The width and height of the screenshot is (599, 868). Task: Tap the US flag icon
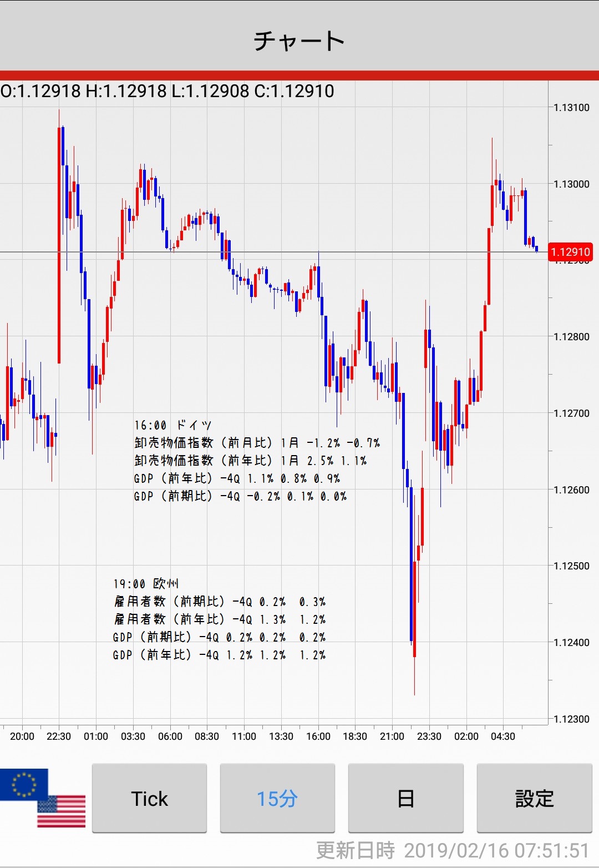click(x=62, y=813)
